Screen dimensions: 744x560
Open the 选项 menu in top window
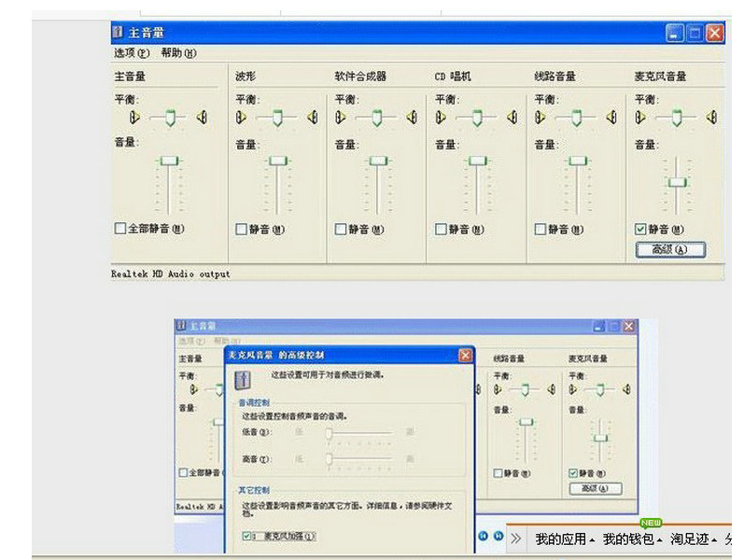tap(132, 52)
